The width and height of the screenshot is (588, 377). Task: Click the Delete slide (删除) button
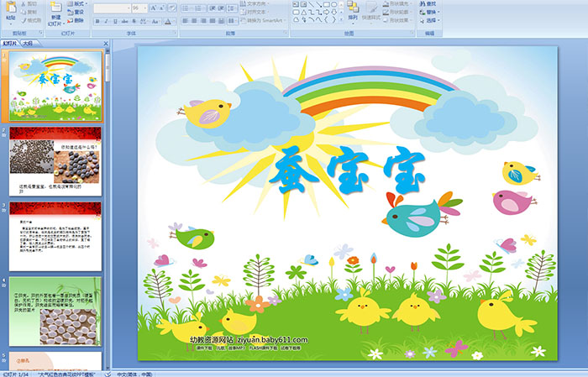[76, 20]
